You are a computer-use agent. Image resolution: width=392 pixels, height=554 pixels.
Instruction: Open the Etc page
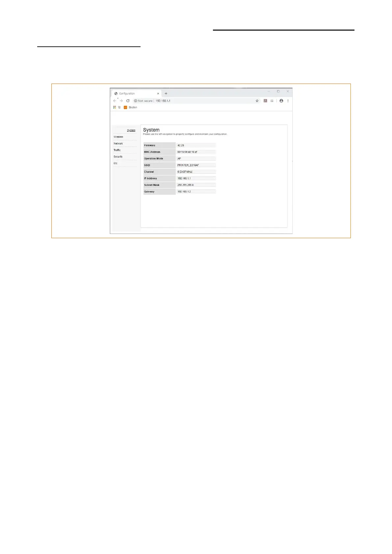[116, 163]
